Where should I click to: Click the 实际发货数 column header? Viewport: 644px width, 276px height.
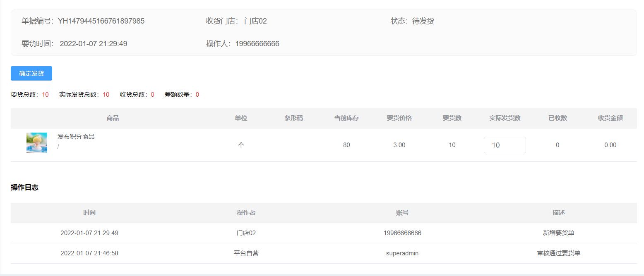(x=505, y=118)
